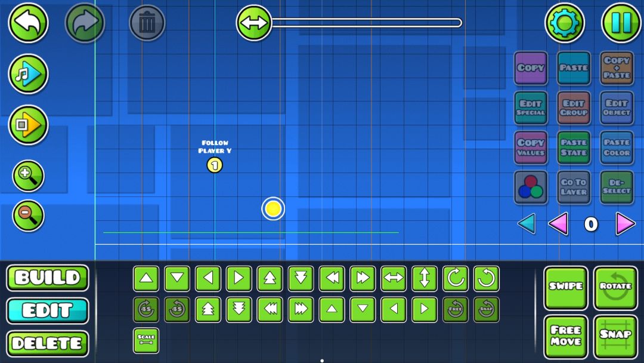Nudge object left with small arrow

tap(394, 309)
